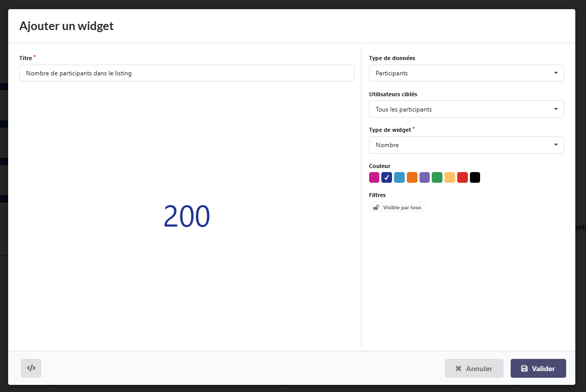This screenshot has height=392, width=586.
Task: Expand the Utilisateurs ciblés dropdown
Action: pyautogui.click(x=466, y=109)
